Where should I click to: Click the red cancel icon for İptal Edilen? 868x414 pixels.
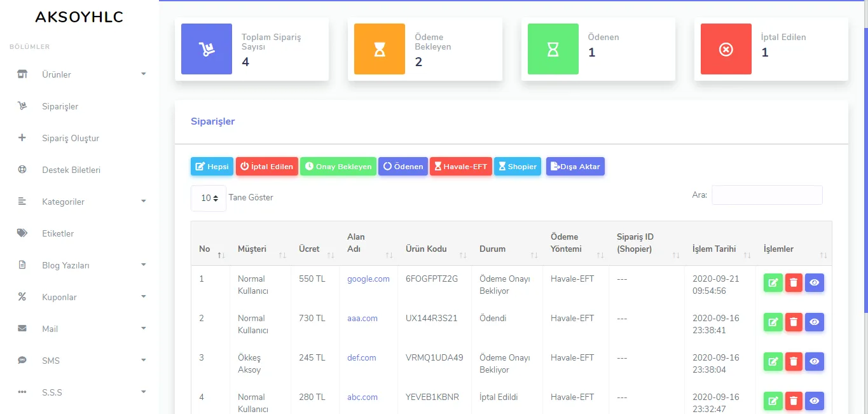click(x=726, y=49)
